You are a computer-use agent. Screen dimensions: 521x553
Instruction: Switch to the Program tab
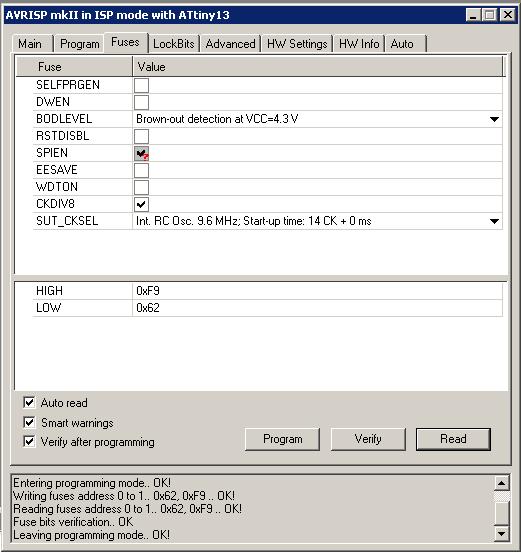[x=79, y=44]
